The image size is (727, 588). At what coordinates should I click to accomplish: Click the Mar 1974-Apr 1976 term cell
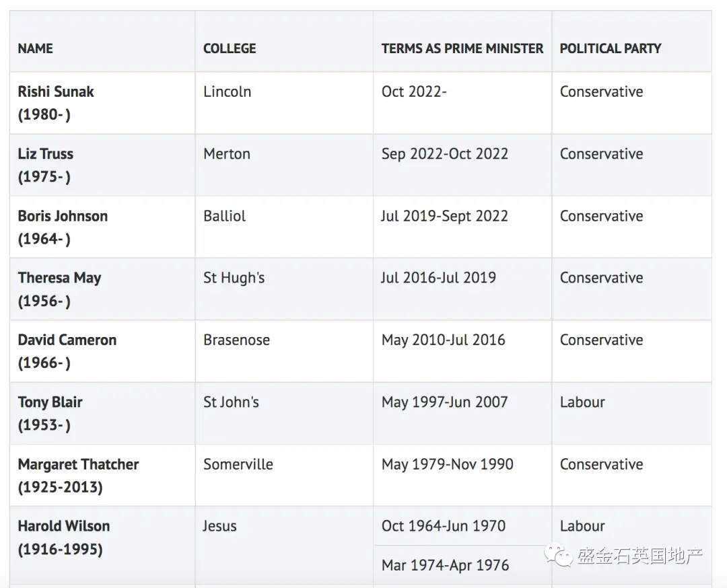[462, 565]
